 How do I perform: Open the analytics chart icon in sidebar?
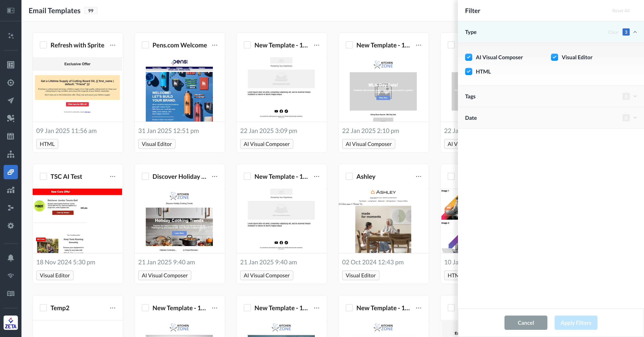click(11, 190)
